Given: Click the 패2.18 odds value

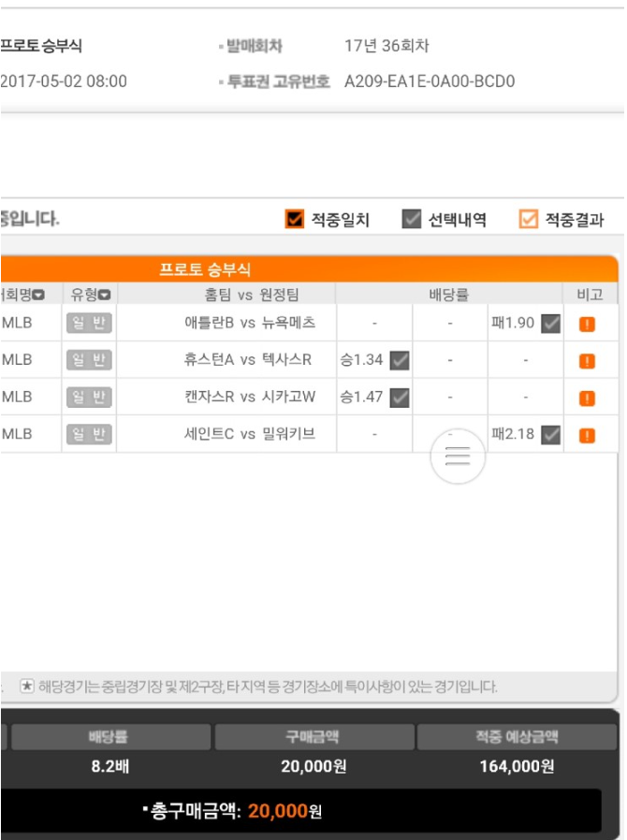Looking at the screenshot, I should [513, 434].
